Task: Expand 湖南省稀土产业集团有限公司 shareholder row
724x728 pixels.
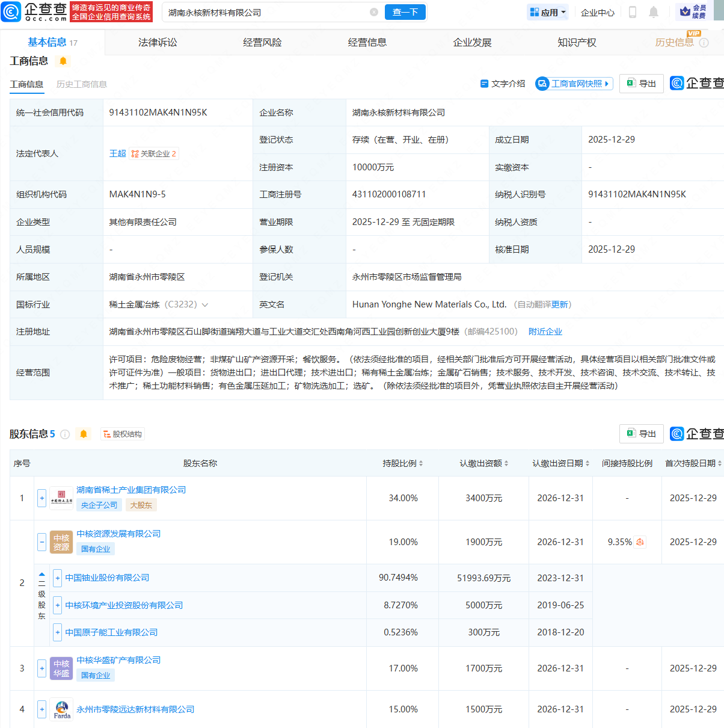Action: (x=41, y=498)
